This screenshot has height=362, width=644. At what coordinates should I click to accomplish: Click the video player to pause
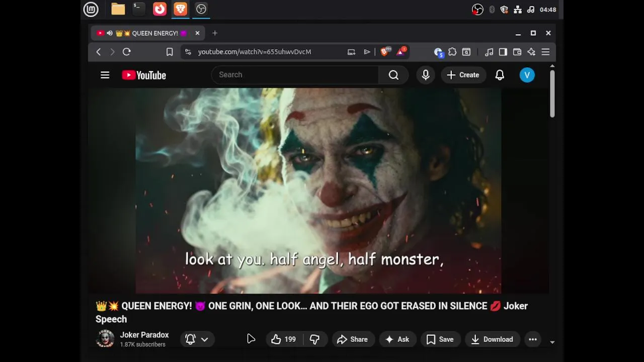click(x=318, y=191)
